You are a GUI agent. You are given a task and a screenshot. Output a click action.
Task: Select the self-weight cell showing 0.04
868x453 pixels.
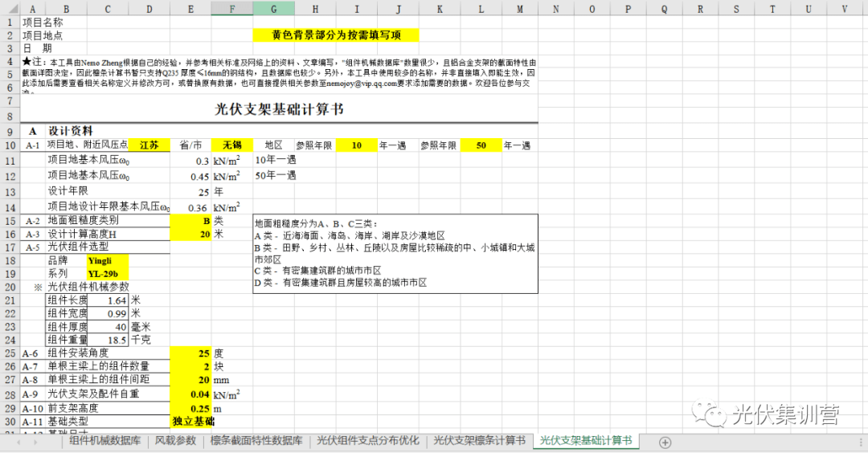(190, 394)
